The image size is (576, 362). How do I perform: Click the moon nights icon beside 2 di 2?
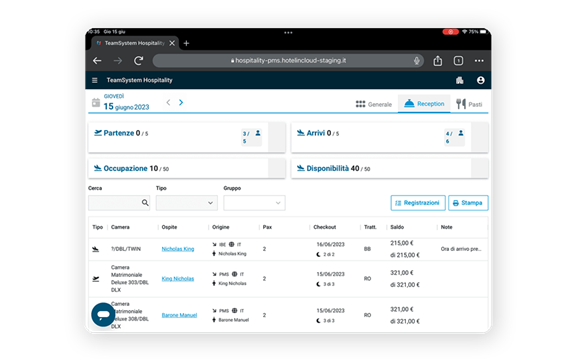[318, 254]
